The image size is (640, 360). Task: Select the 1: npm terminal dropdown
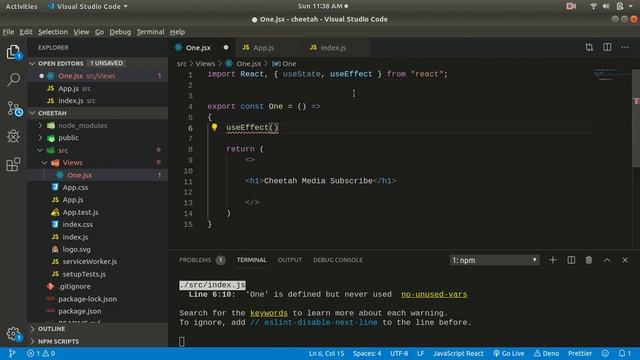[x=494, y=260]
